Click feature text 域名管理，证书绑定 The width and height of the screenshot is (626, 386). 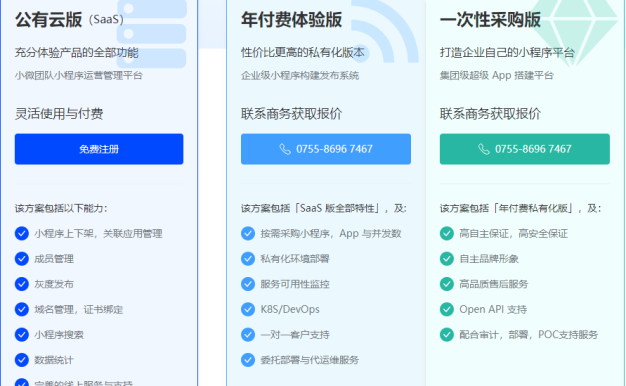coord(79,309)
